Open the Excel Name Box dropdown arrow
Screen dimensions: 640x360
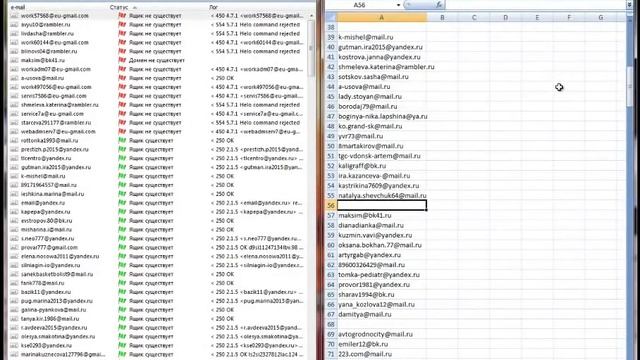click(x=398, y=5)
